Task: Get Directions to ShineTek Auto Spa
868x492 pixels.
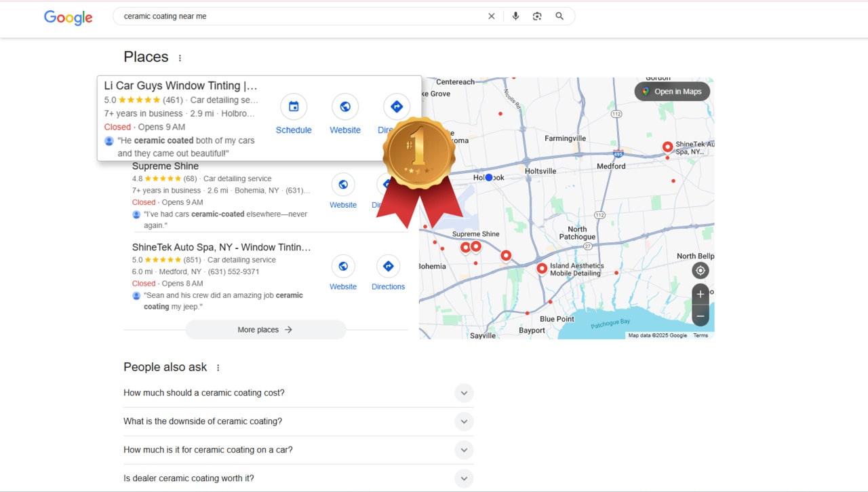Action: coord(388,273)
